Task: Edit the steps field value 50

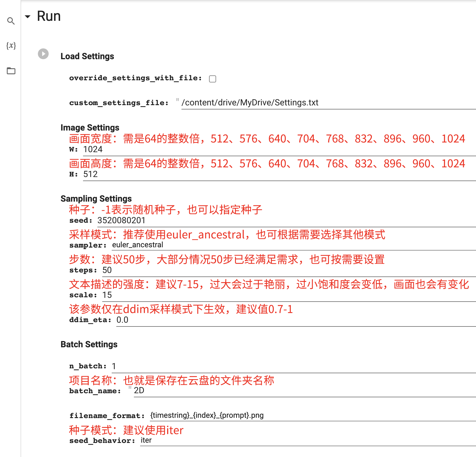Action: [x=289, y=270]
